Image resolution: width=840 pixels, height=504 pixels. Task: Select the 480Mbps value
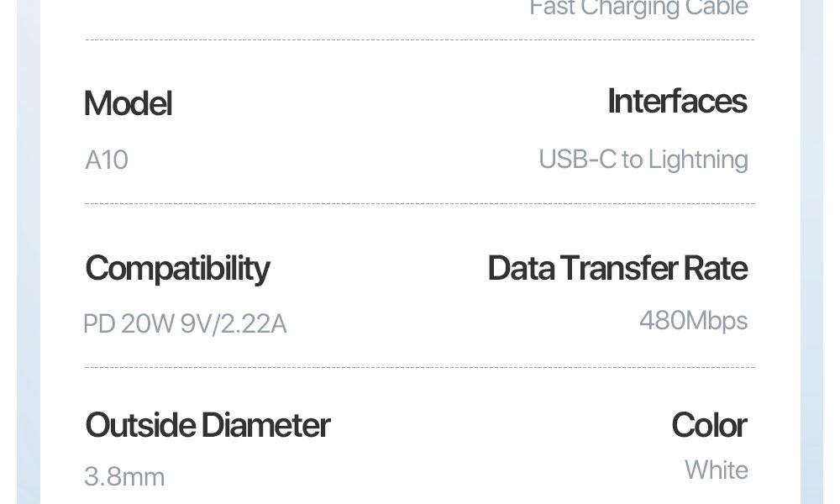coord(693,321)
